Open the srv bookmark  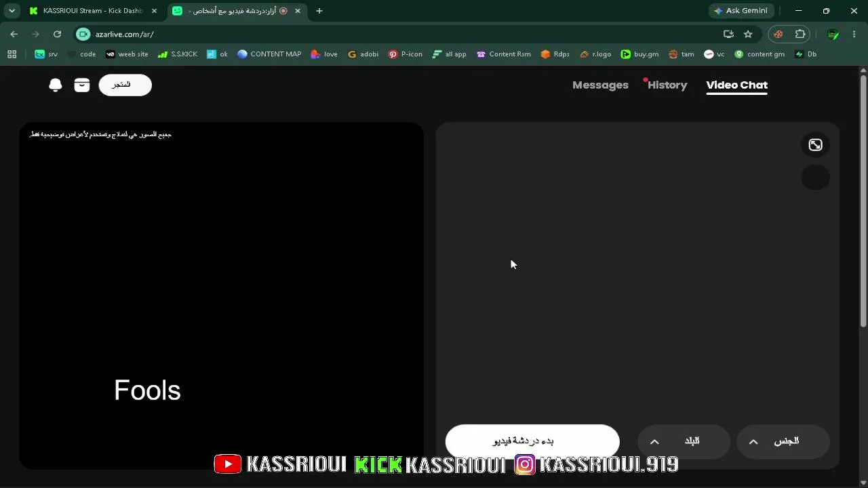46,54
